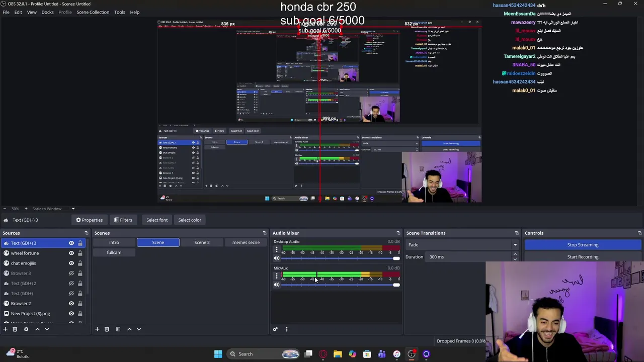
Task: Open the Docks menu
Action: 47,12
